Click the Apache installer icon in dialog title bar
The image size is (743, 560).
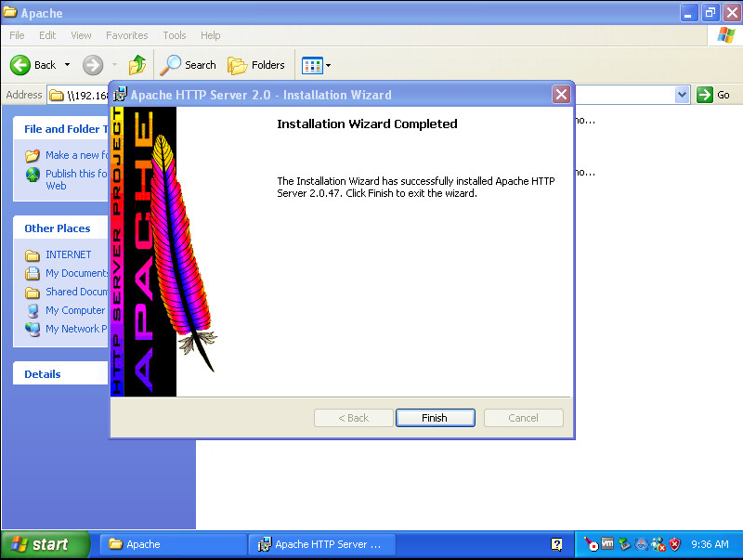pyautogui.click(x=120, y=95)
